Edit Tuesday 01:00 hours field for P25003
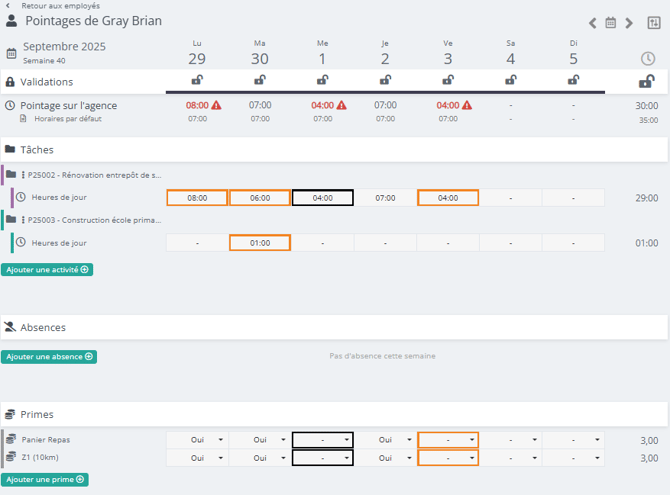The width and height of the screenshot is (670, 495). [260, 243]
